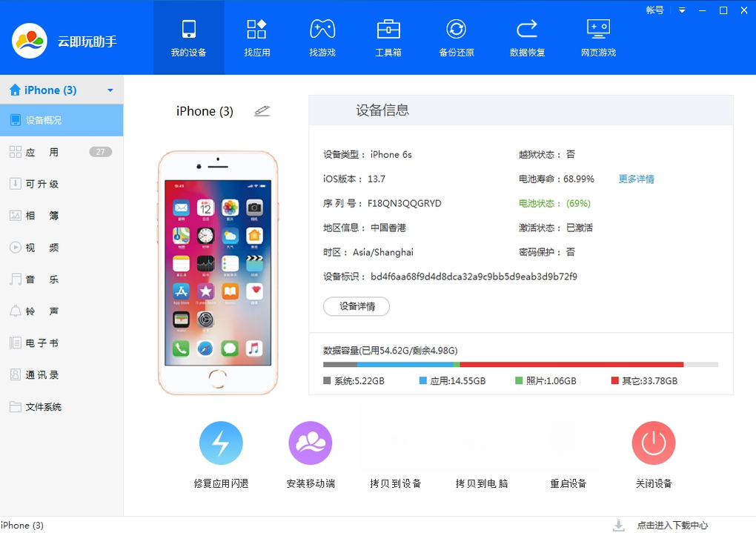
Task: Click the 云即玩助手 logo icon
Action: tap(30, 41)
